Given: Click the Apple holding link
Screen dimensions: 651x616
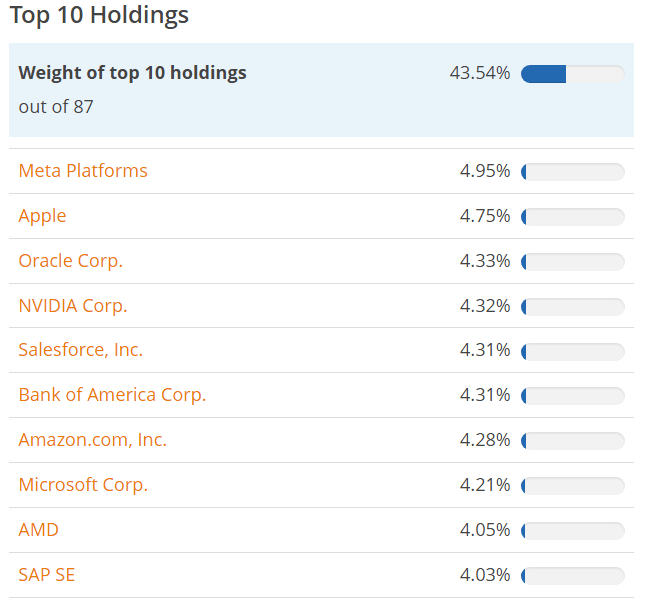Looking at the screenshot, I should coord(42,216).
